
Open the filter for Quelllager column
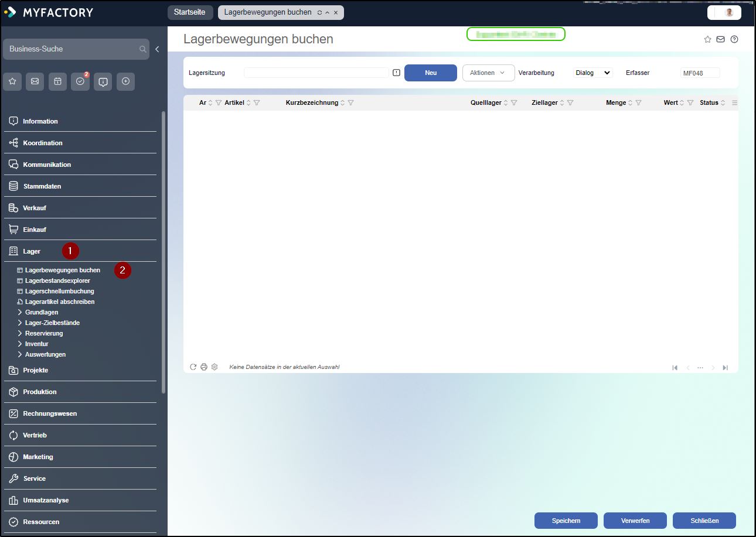[x=514, y=103]
